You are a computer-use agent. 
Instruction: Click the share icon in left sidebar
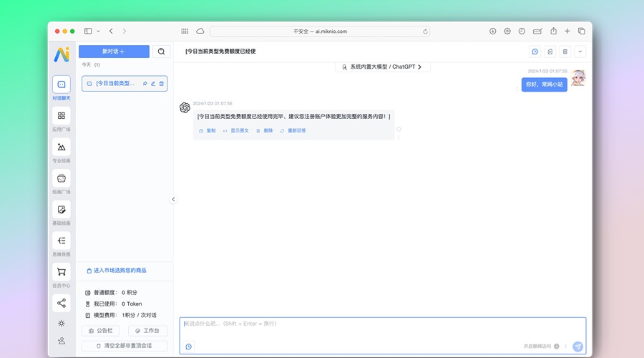point(62,303)
